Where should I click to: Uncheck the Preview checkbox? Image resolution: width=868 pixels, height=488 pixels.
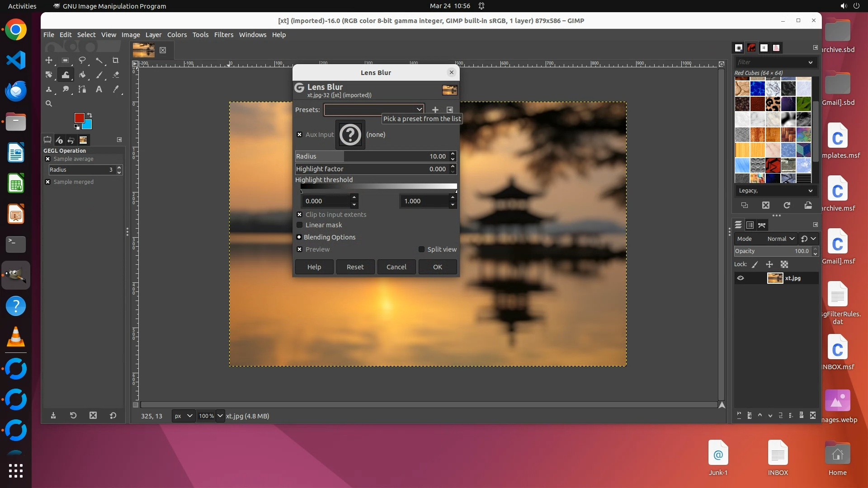[299, 249]
